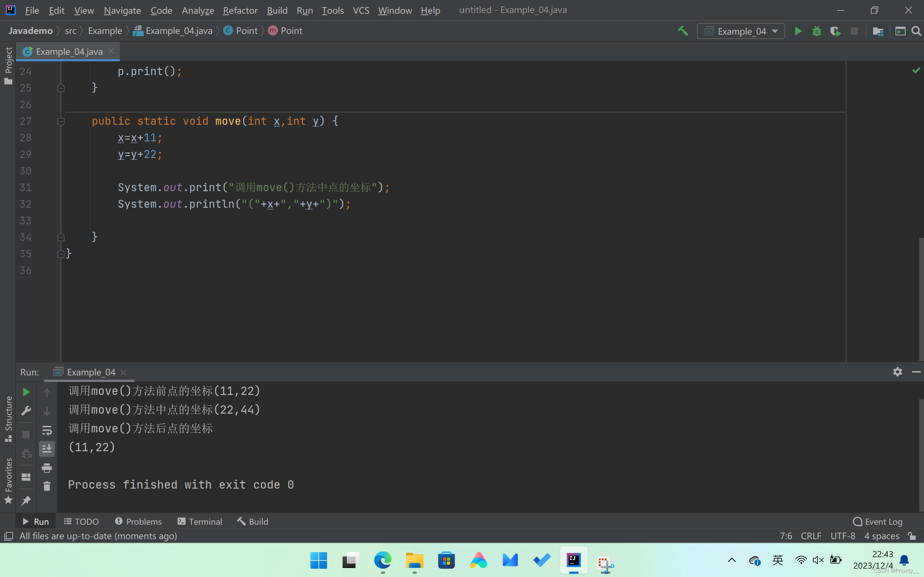This screenshot has width=924, height=577.
Task: Rerun Example_04 in Run panel
Action: pyautogui.click(x=26, y=392)
